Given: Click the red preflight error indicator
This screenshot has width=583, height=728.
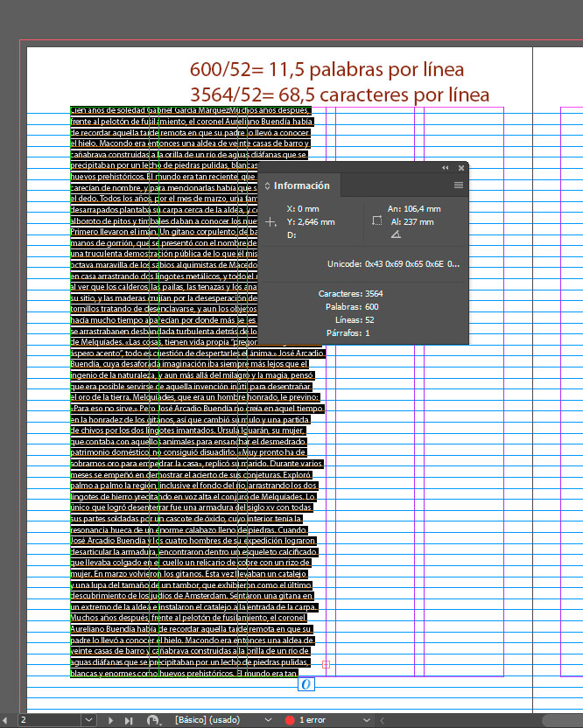Looking at the screenshot, I should tap(290, 720).
